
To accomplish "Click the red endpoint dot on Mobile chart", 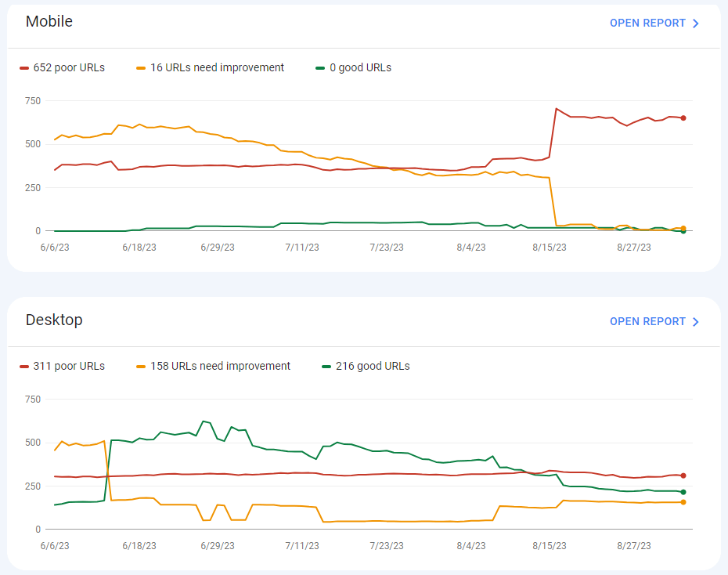I will pos(684,116).
